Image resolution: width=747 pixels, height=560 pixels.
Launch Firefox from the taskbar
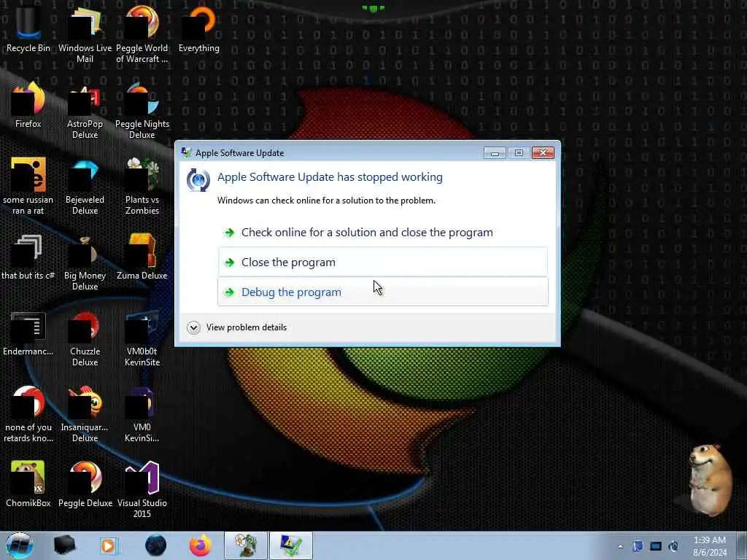(201, 545)
